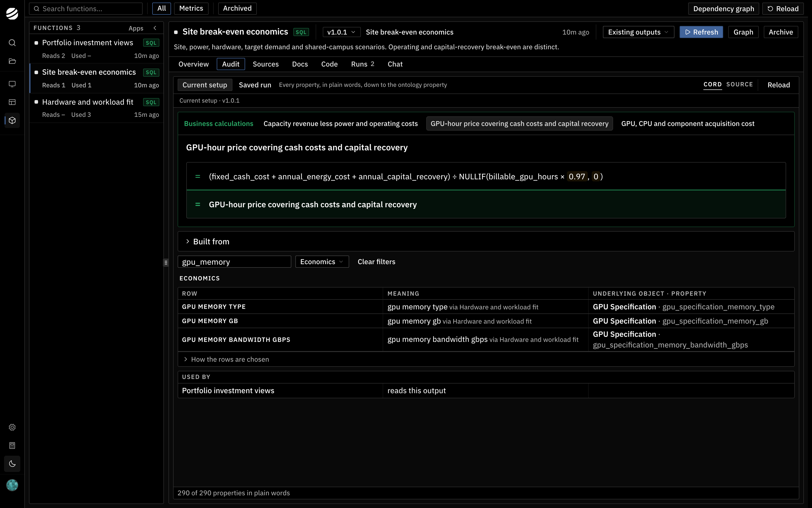Click Business calculations label
The width and height of the screenshot is (812, 508).
click(x=219, y=124)
